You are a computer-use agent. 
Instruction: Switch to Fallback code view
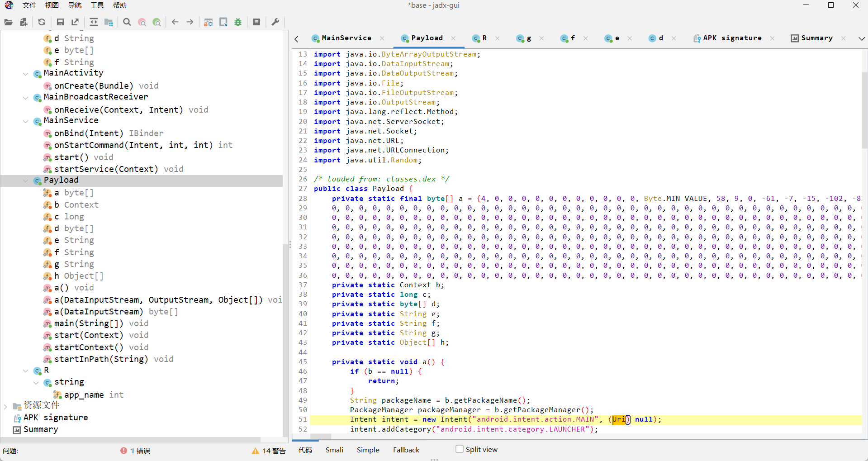coord(406,450)
